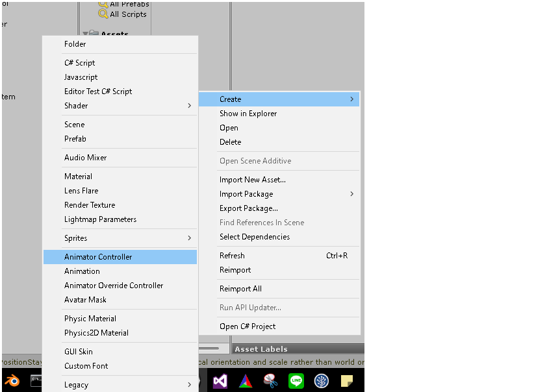The image size is (560, 392).
Task: Expand the Shader submenu arrow
Action: click(189, 106)
